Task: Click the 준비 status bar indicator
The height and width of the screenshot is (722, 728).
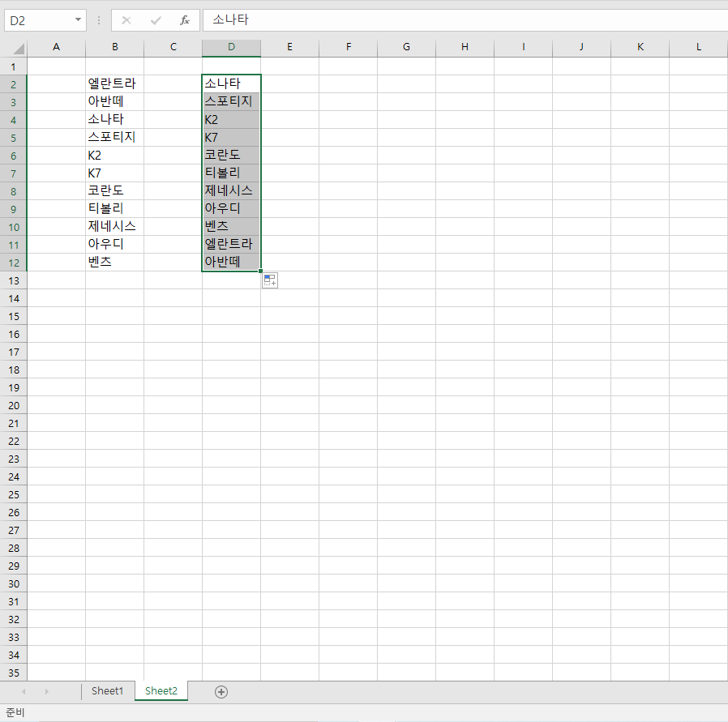Action: coord(15,712)
